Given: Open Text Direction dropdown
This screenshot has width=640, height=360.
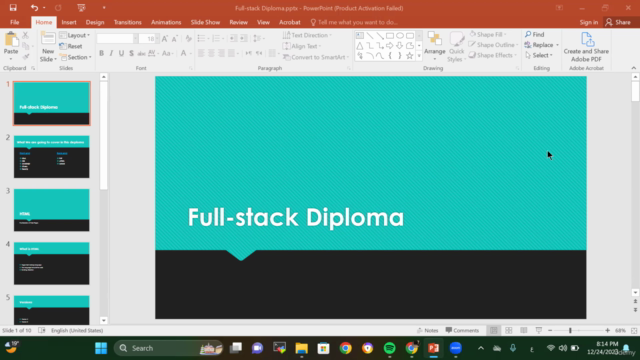Looking at the screenshot, I should (307, 35).
